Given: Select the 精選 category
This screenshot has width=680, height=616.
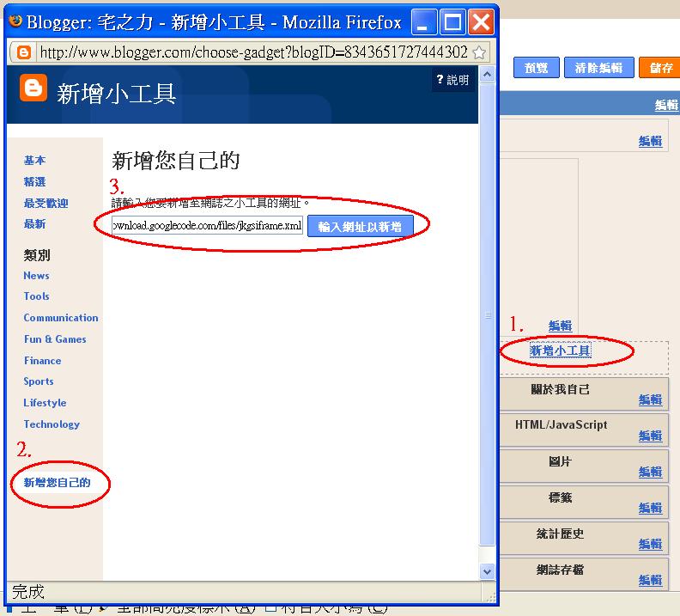Looking at the screenshot, I should (34, 181).
